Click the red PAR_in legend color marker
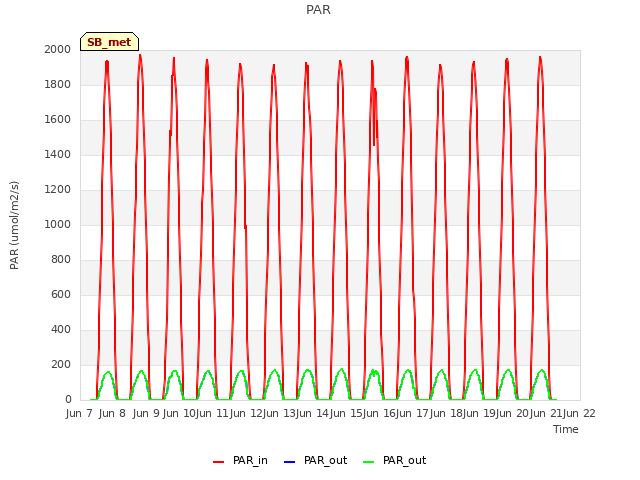Viewport: 640px width, 480px height. click(x=218, y=462)
